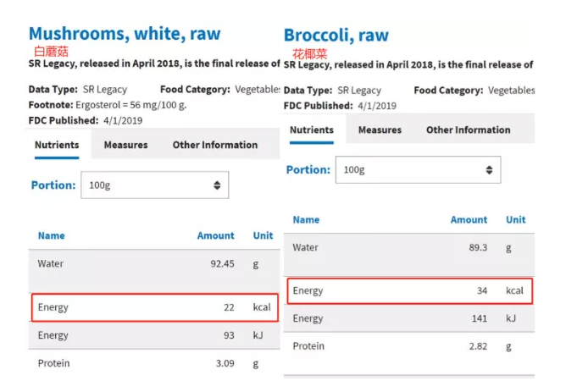Click the broccoli Water 89.3 g row
Screen dimensions: 566x392
click(x=409, y=247)
